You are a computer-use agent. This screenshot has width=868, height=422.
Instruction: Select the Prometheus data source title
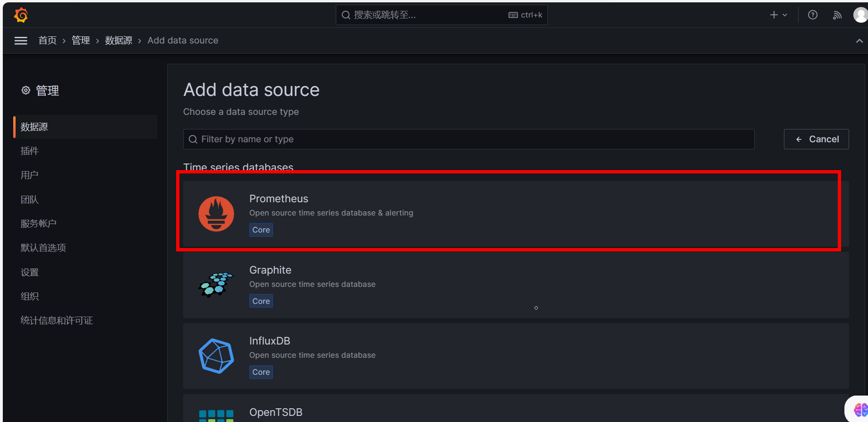coord(279,199)
